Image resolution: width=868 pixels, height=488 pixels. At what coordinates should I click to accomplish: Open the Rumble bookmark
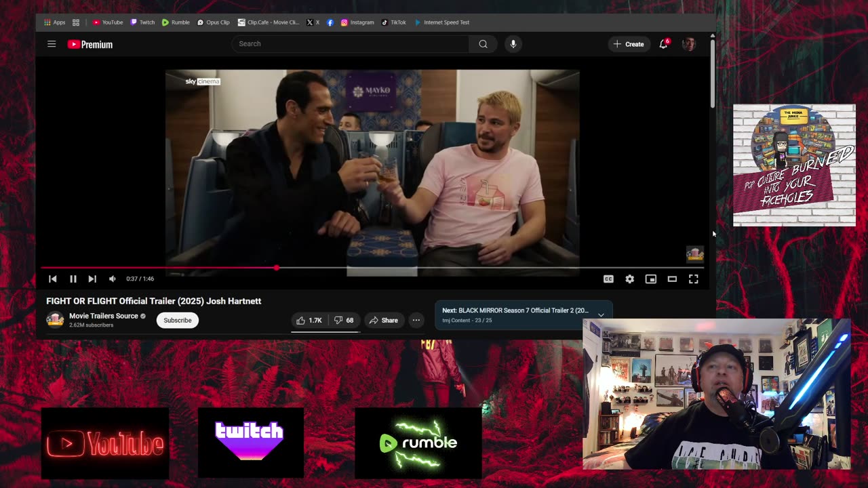point(176,22)
